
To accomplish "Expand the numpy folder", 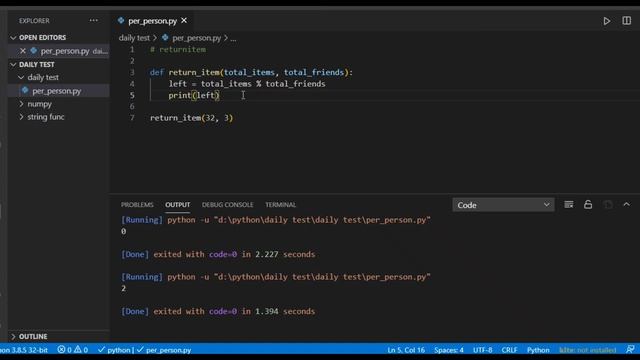I will click(x=21, y=104).
